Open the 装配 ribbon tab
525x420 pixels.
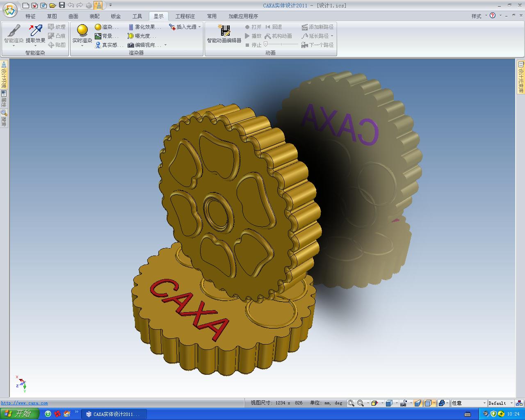pos(95,16)
